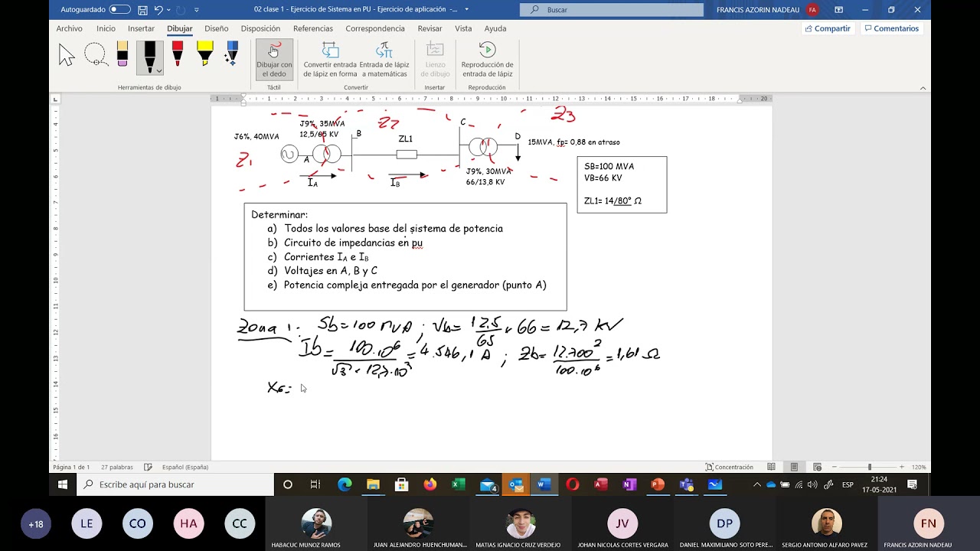The width and height of the screenshot is (980, 551).
Task: Collapse the ribbon with the chevron
Action: click(923, 88)
